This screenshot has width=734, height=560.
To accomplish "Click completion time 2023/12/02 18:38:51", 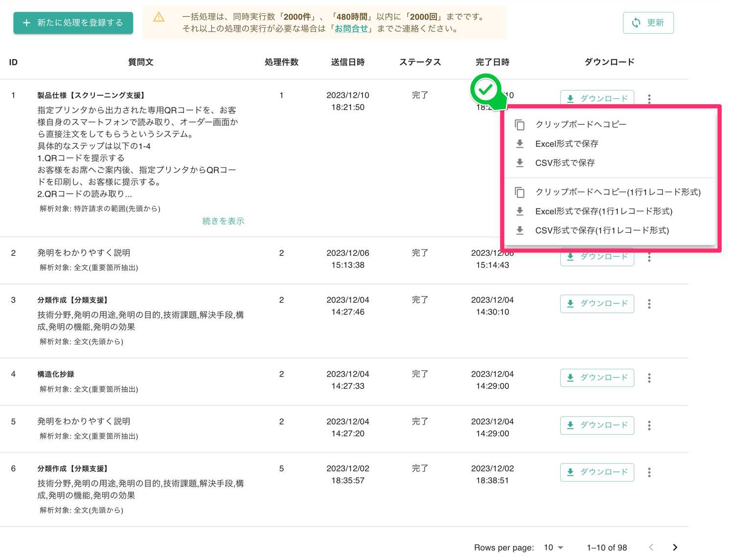I will pos(493,474).
